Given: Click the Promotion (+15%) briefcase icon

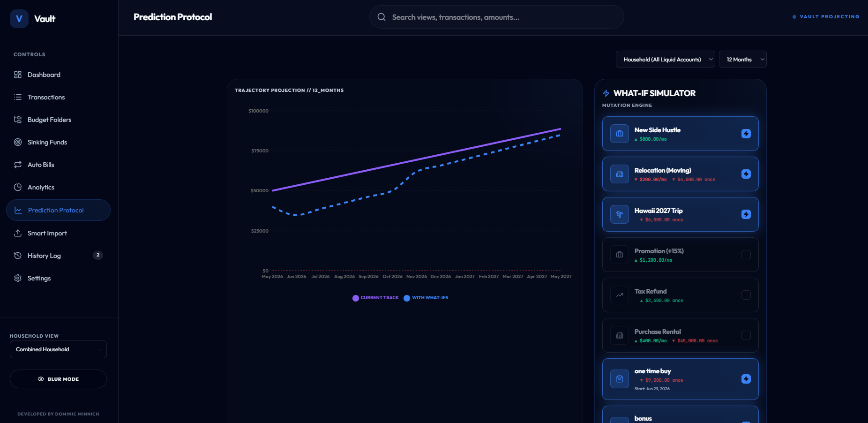Looking at the screenshot, I should point(620,255).
